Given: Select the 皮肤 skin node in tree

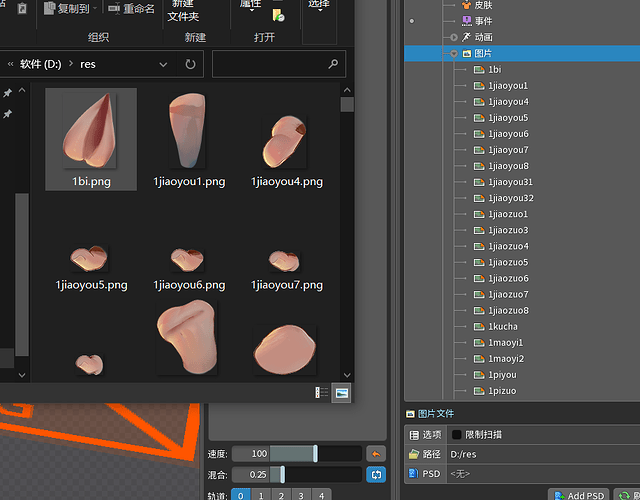Looking at the screenshot, I should [x=483, y=5].
